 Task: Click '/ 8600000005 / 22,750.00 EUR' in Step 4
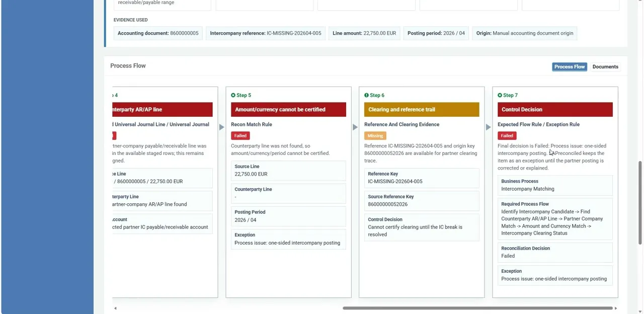tap(148, 181)
